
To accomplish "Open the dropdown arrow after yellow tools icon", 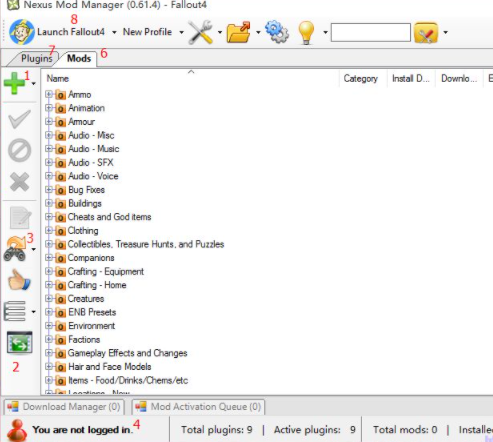I will [x=445, y=32].
